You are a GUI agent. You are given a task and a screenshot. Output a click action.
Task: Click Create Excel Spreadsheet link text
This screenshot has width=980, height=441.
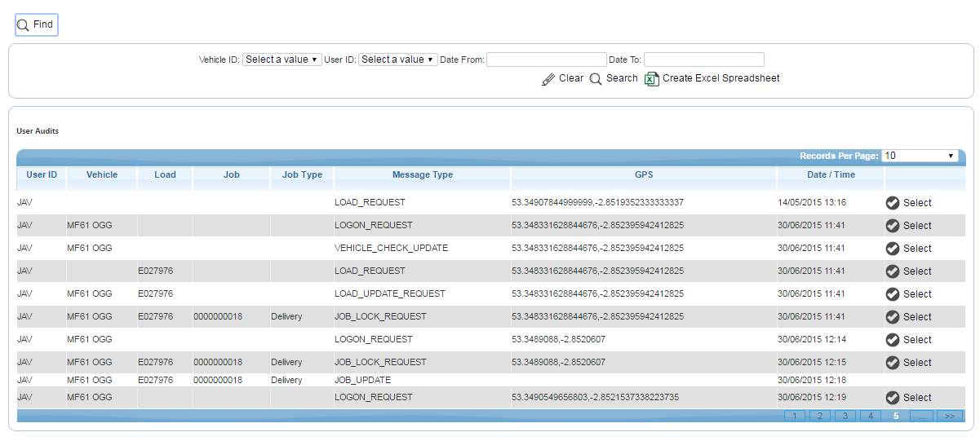tap(721, 78)
